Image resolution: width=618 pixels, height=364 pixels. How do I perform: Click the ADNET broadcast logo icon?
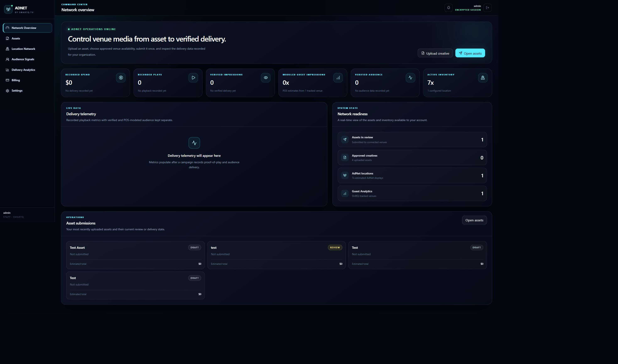point(8,9)
